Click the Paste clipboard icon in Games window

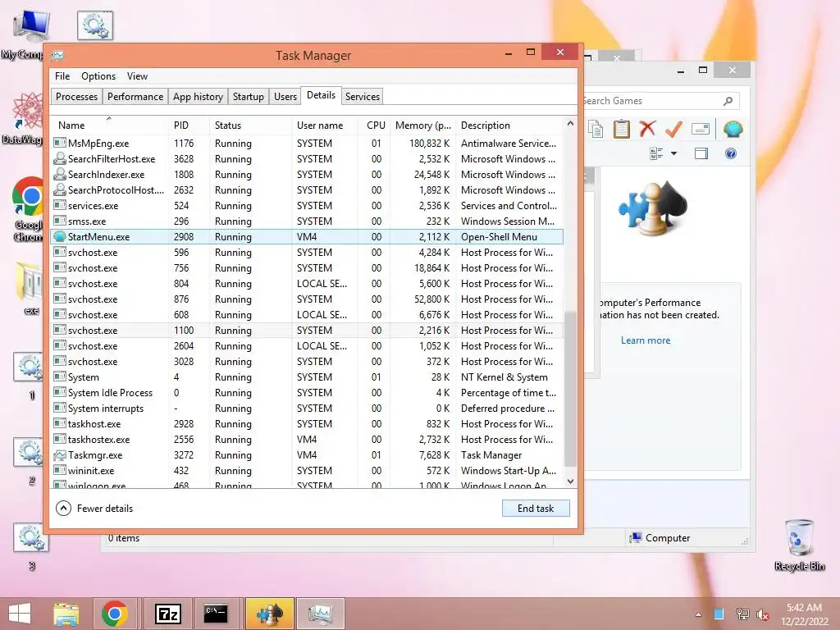coord(622,129)
